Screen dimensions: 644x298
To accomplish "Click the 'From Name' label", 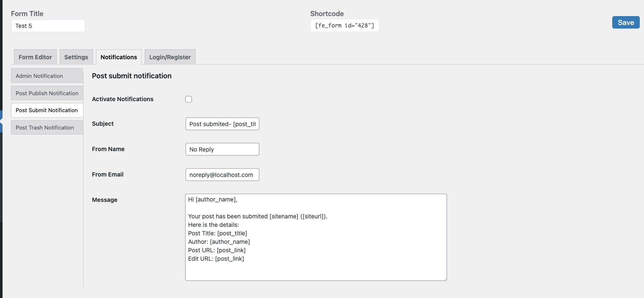I will tap(108, 149).
